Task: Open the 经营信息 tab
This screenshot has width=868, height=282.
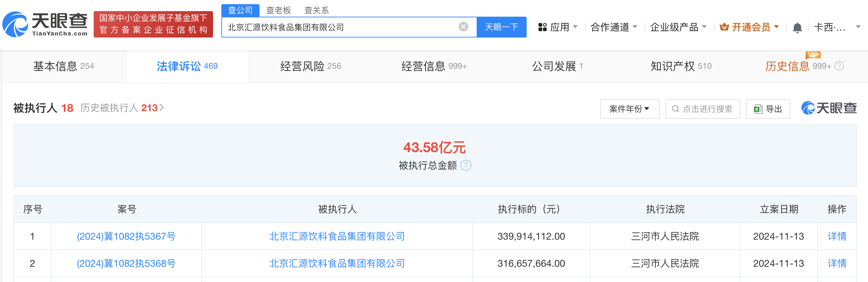Action: [x=434, y=66]
